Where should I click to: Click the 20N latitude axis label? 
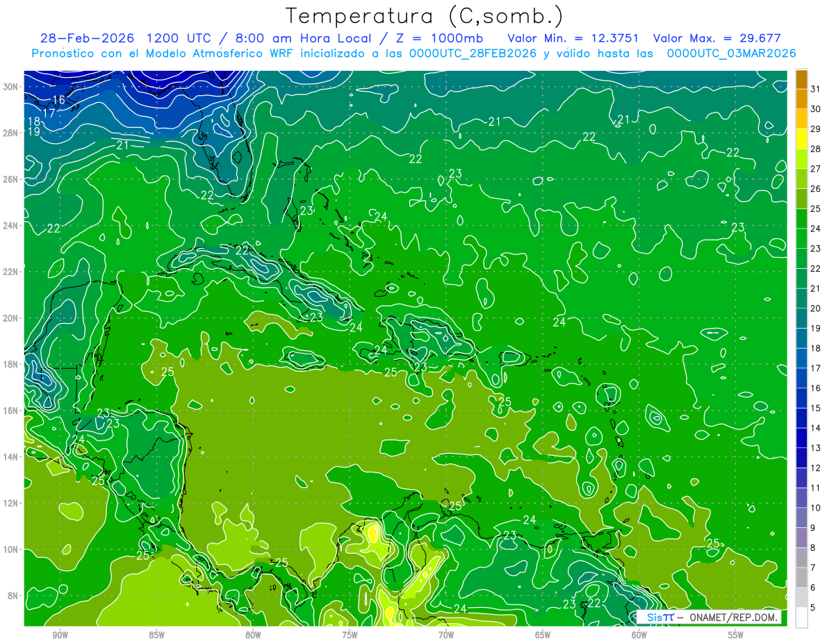pyautogui.click(x=10, y=317)
